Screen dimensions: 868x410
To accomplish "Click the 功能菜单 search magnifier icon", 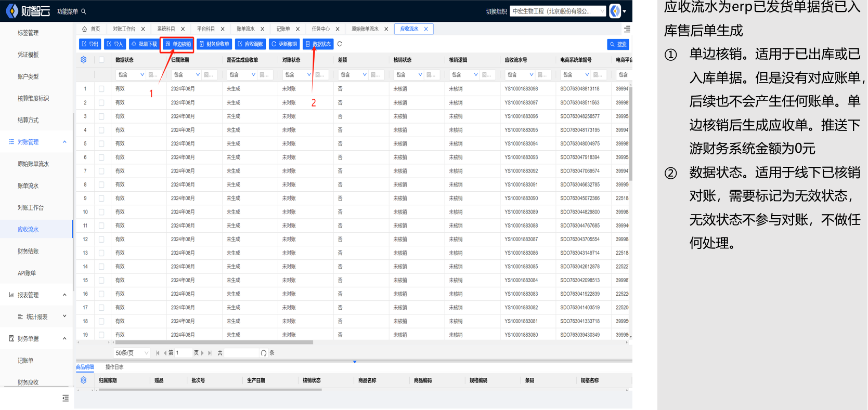I will coord(84,11).
